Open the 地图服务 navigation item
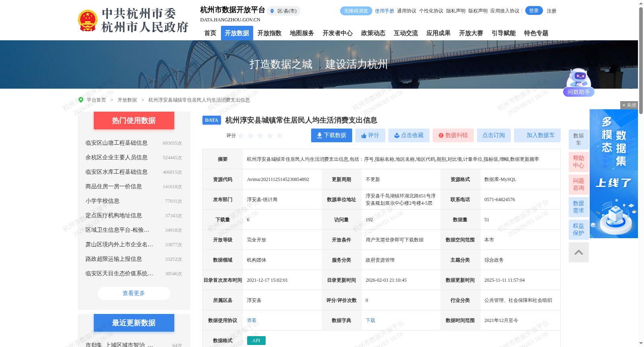This screenshot has width=644, height=347. tap(302, 33)
